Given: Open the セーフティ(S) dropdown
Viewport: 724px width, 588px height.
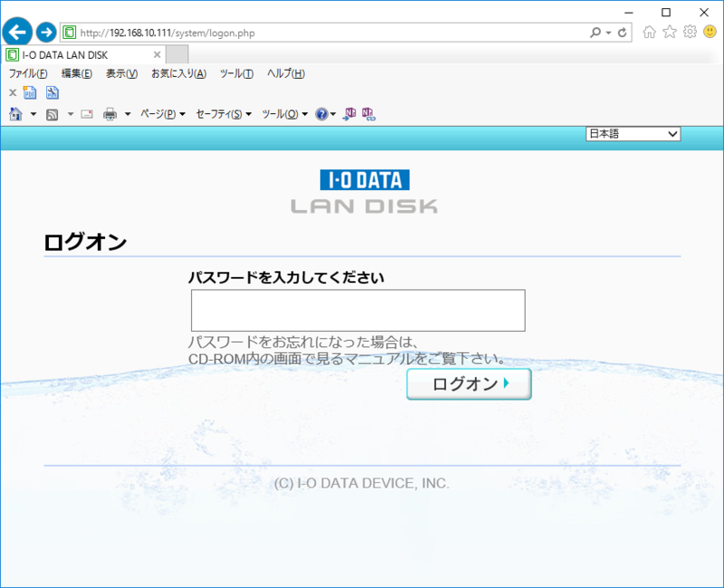Looking at the screenshot, I should pos(224,114).
